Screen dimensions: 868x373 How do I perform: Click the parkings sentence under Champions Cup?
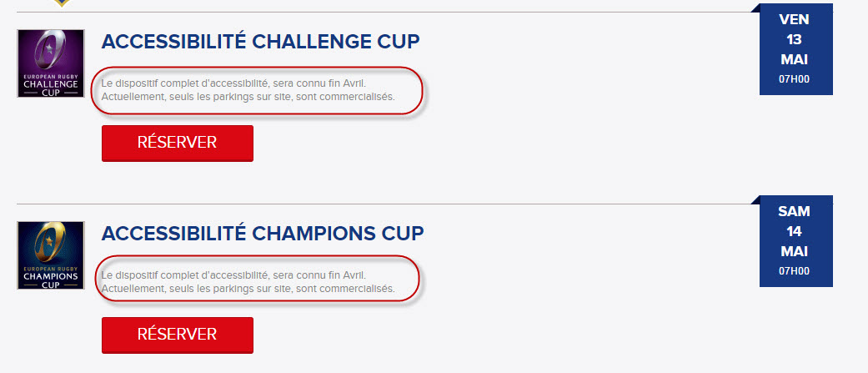[x=248, y=289]
